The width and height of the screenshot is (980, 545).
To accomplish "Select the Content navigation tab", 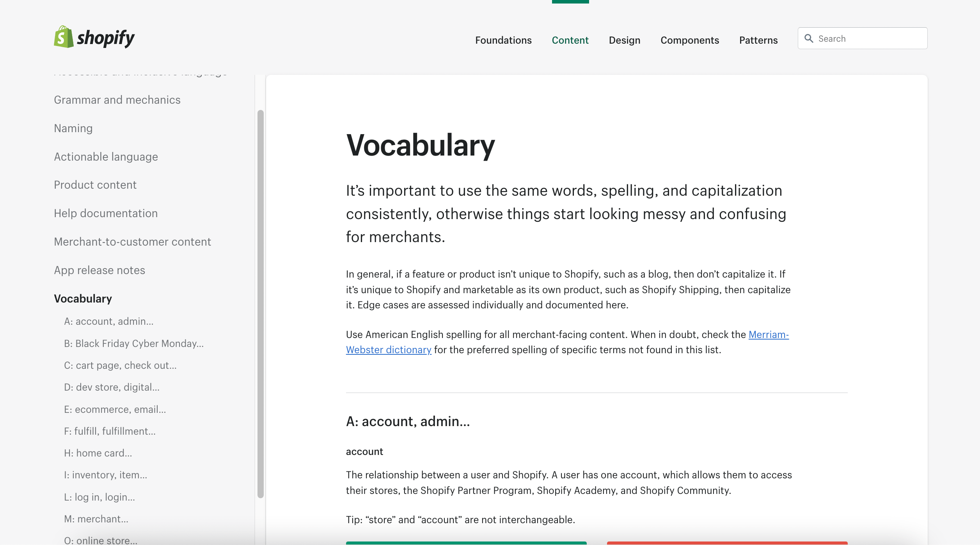I will pos(570,40).
